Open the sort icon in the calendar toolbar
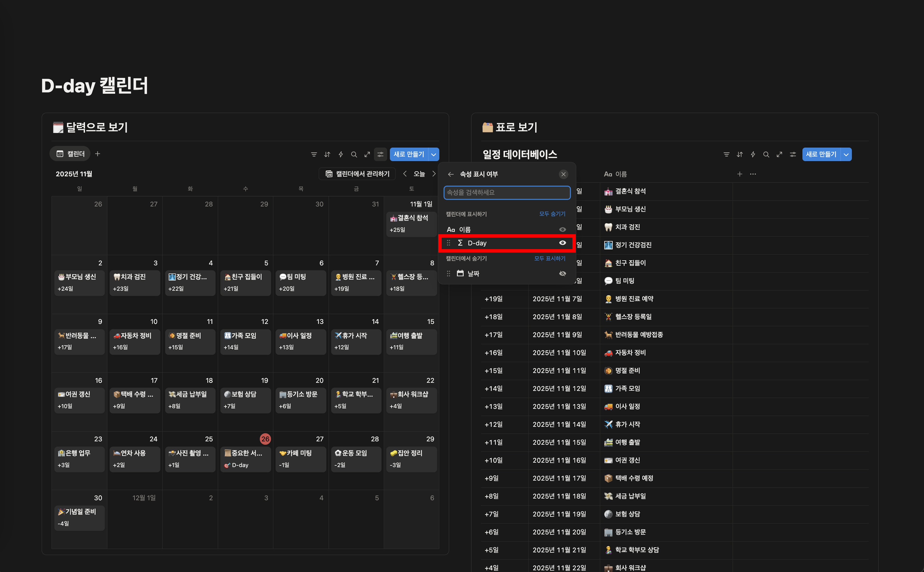The image size is (924, 572). point(327,154)
